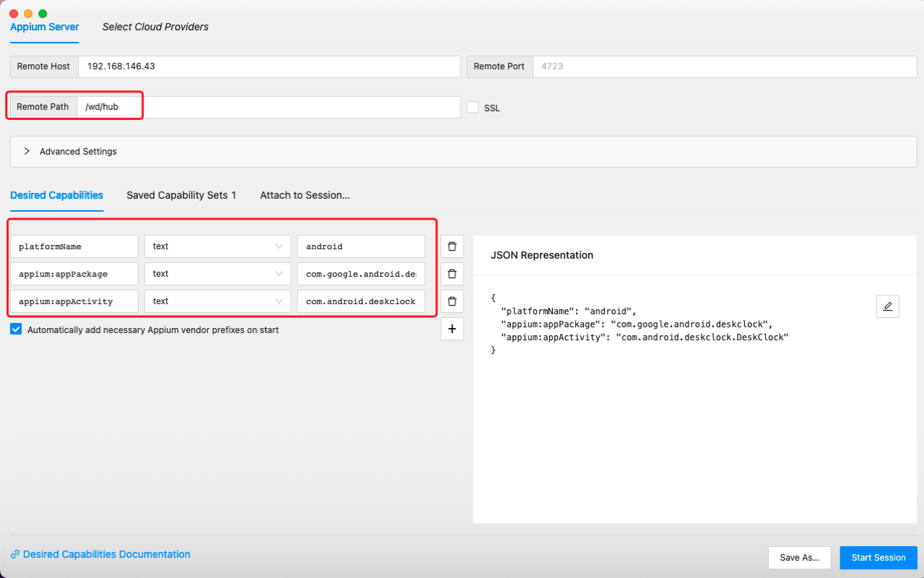Delete the platformName capability row

pos(452,246)
